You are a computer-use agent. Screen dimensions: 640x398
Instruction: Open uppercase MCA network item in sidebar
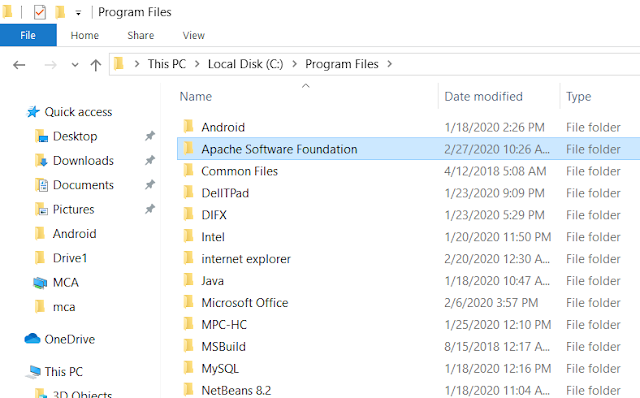pyautogui.click(x=65, y=282)
